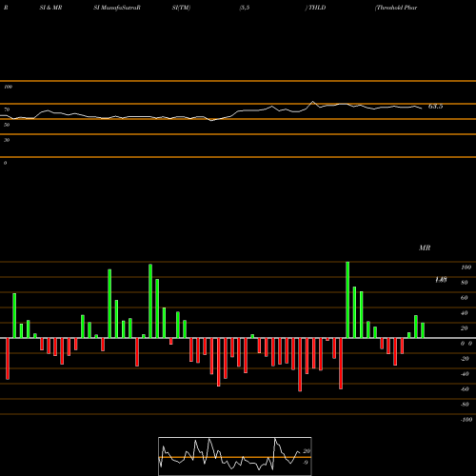The height and width of the screenshot is (476, 476).
Task: Click the mini oscillator chart thumbnail
Action: pyautogui.click(x=235, y=456)
